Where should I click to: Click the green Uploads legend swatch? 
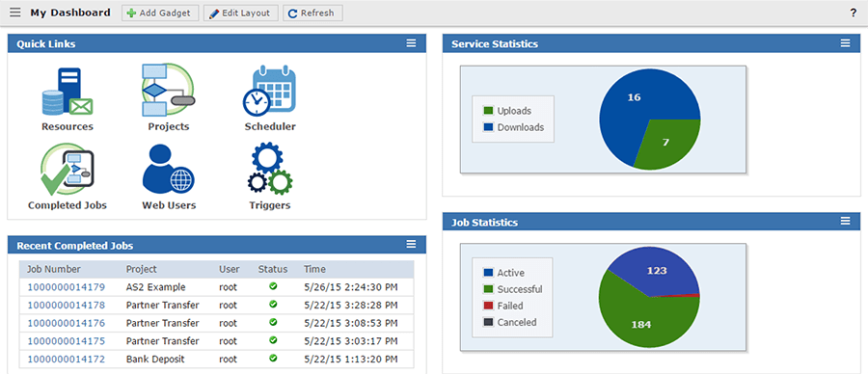pyautogui.click(x=488, y=111)
